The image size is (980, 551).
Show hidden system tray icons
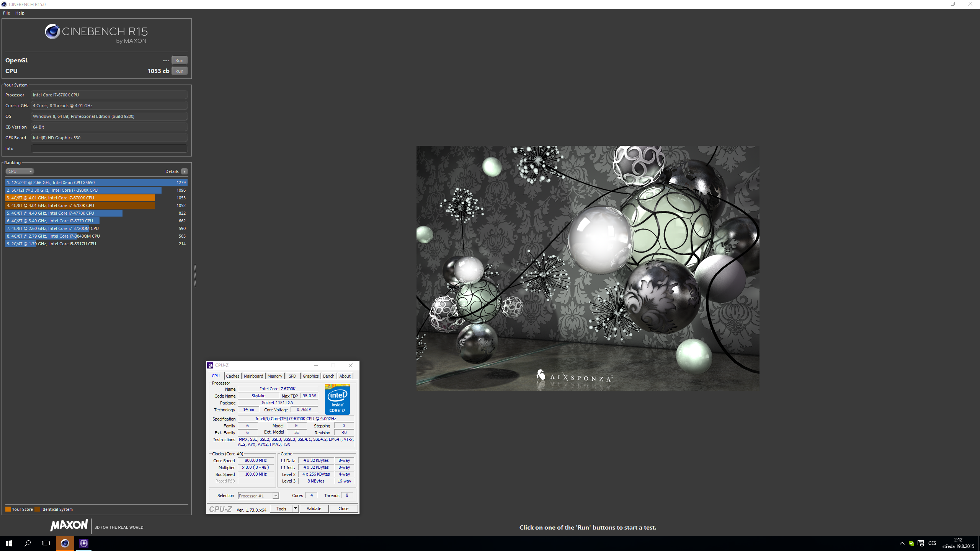[x=902, y=543]
